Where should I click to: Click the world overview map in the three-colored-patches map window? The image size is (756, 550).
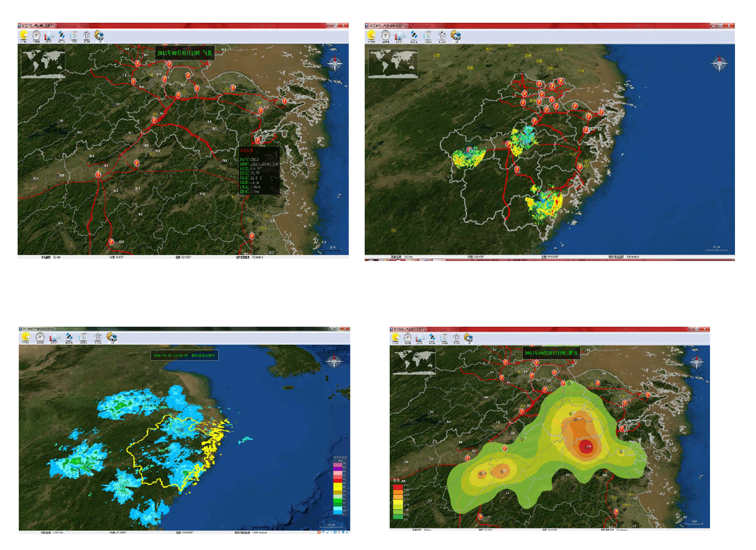393,63
